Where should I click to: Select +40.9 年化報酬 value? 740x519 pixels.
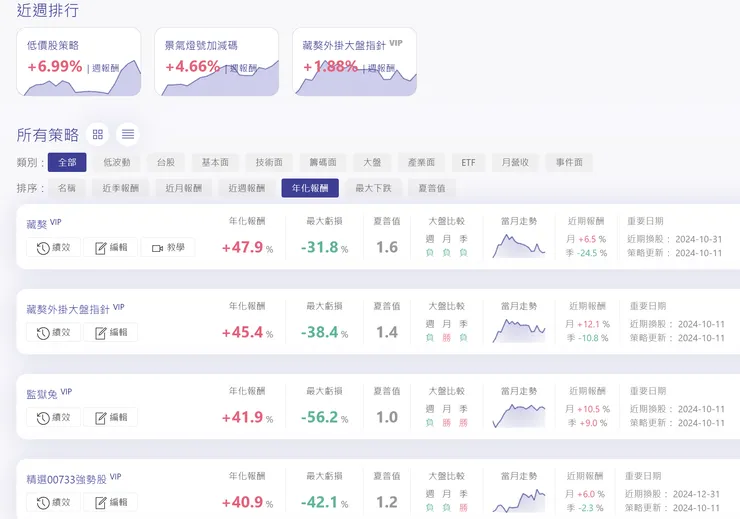coord(242,502)
